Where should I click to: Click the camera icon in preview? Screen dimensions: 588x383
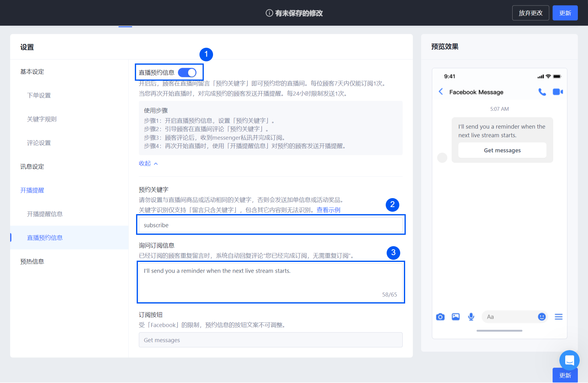point(440,317)
